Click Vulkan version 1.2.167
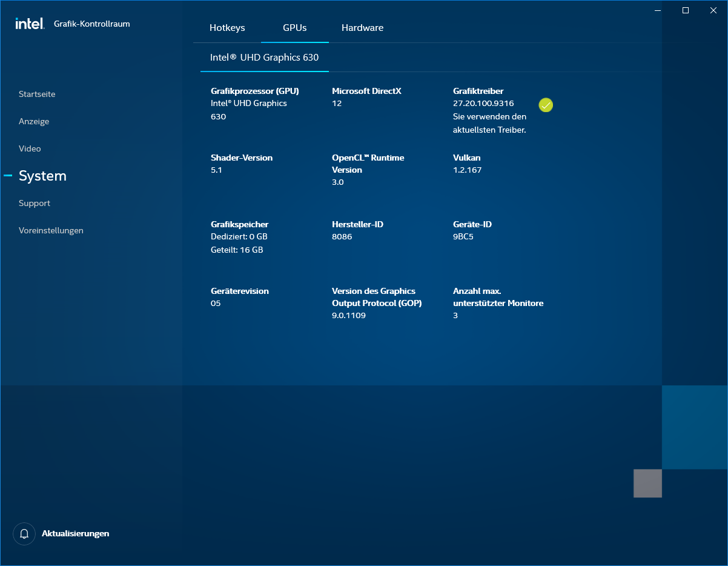 tap(467, 170)
